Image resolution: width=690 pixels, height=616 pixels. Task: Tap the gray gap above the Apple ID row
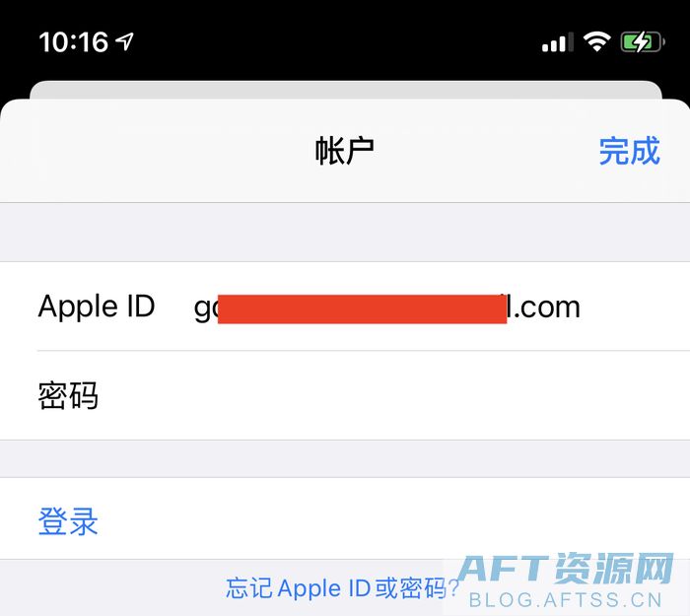click(x=345, y=233)
